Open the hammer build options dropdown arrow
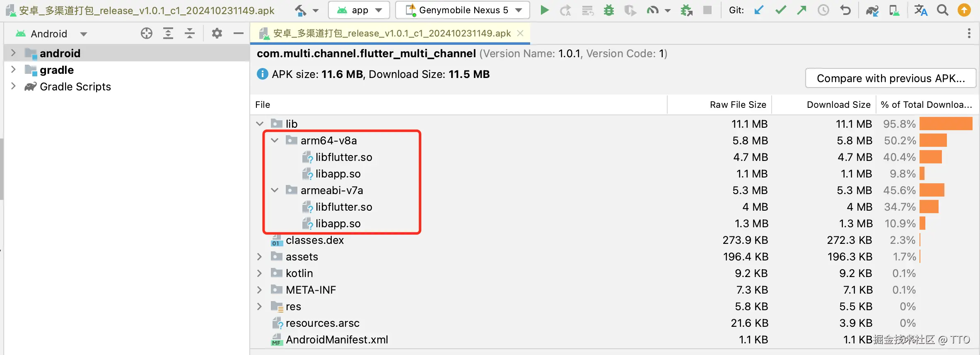980x355 pixels. (x=316, y=10)
